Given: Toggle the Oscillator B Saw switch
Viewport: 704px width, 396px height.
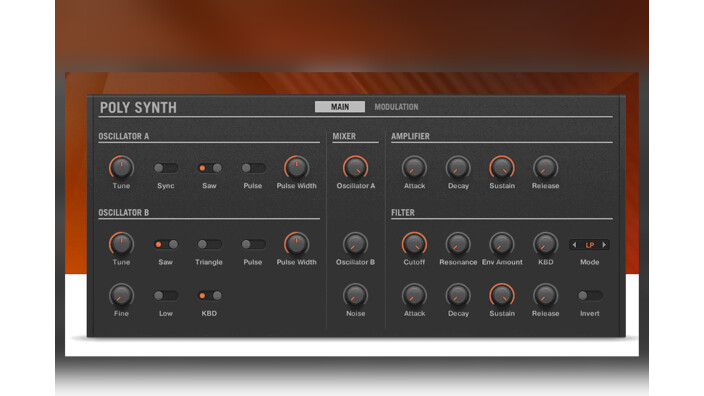Looking at the screenshot, I should pyautogui.click(x=166, y=244).
